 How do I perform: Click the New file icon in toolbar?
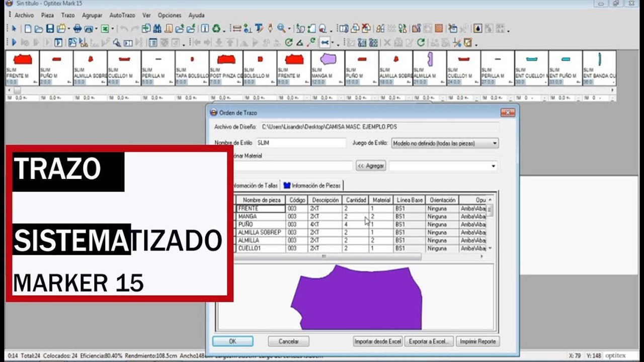28,29
